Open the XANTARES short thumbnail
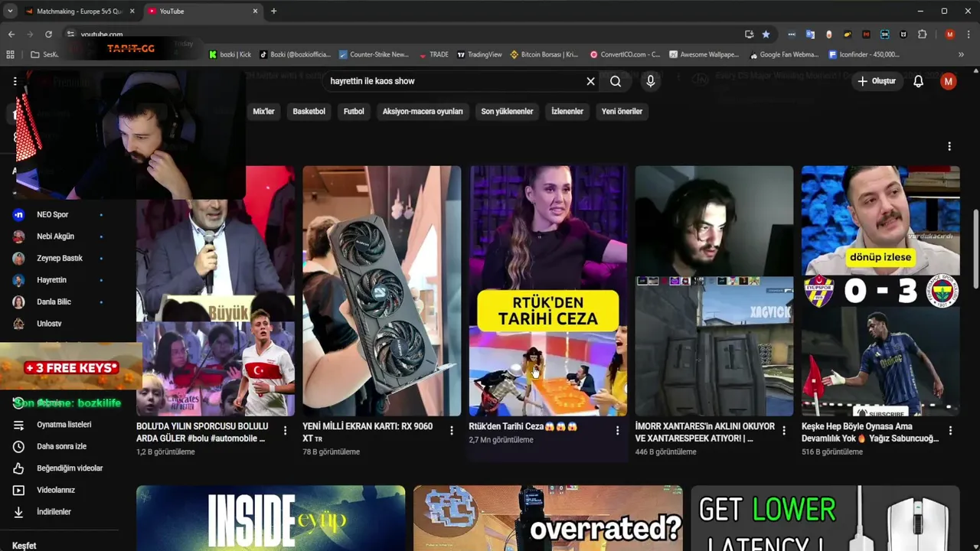980x551 pixels. (x=714, y=291)
